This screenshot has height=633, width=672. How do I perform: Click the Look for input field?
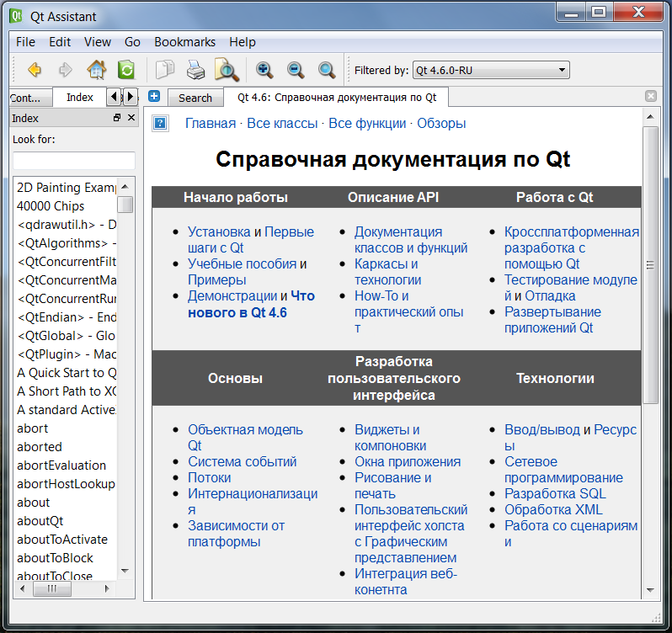coord(74,161)
